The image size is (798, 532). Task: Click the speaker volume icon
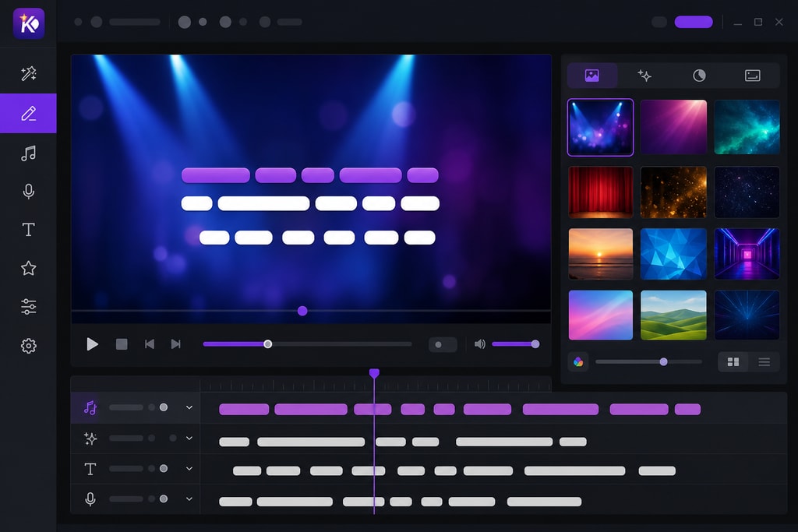click(x=479, y=344)
